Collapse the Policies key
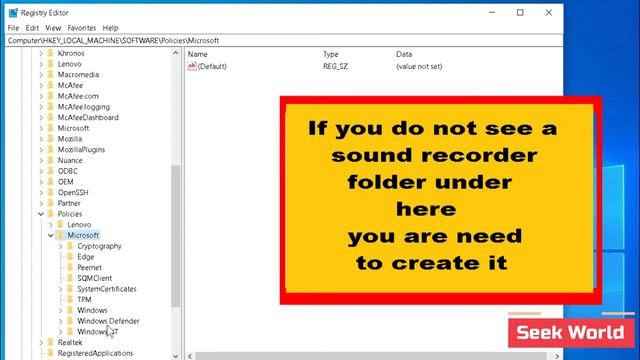 pos(41,214)
